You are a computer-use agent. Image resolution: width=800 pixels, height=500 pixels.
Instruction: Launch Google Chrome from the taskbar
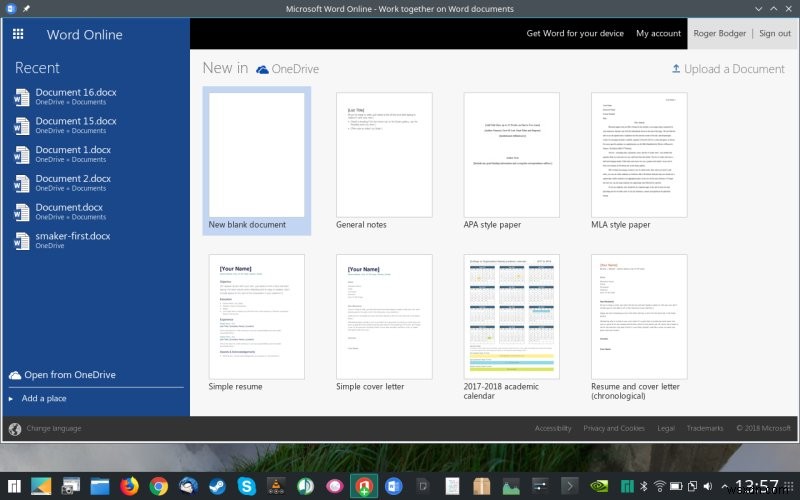[159, 486]
